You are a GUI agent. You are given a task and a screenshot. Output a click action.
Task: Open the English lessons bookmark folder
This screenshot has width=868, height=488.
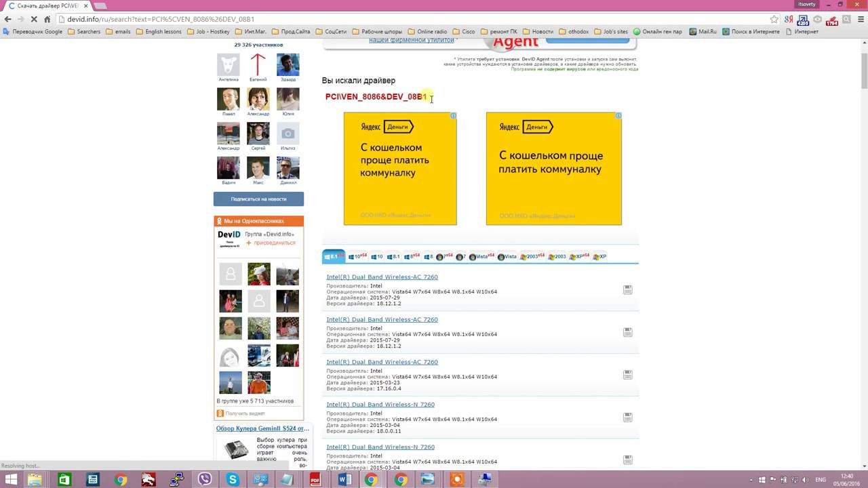[159, 31]
